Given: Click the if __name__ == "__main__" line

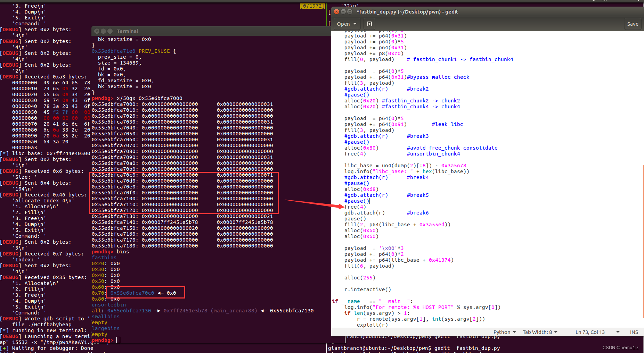Looking at the screenshot, I should (373, 301).
